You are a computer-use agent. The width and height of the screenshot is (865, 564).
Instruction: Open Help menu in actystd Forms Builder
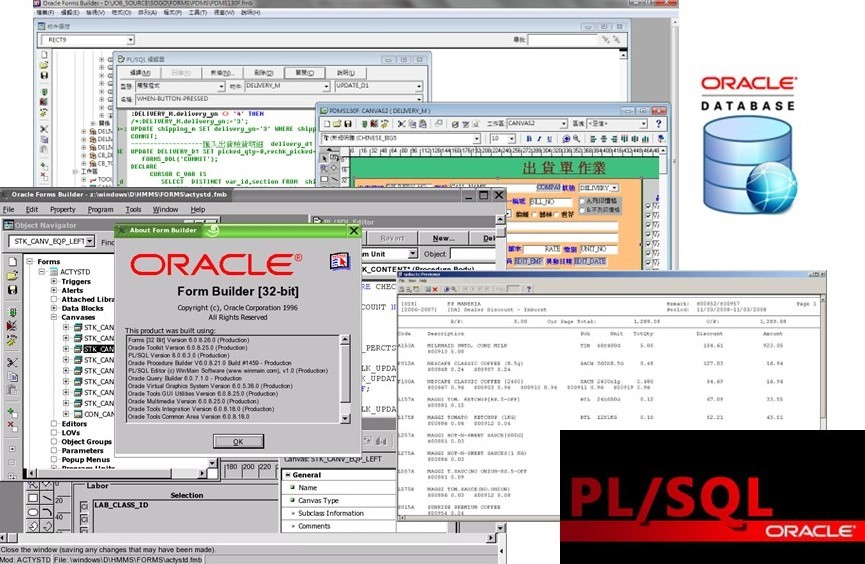coord(197,210)
